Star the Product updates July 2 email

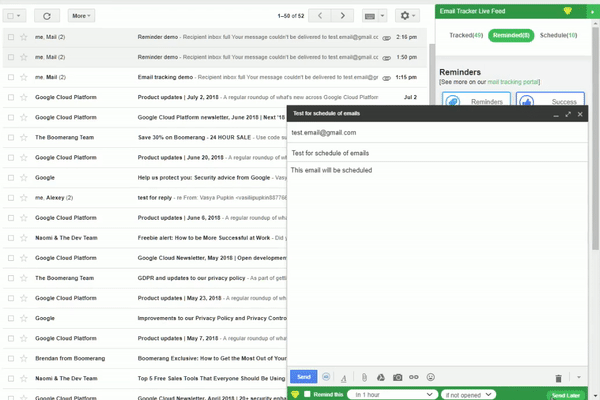click(24, 97)
